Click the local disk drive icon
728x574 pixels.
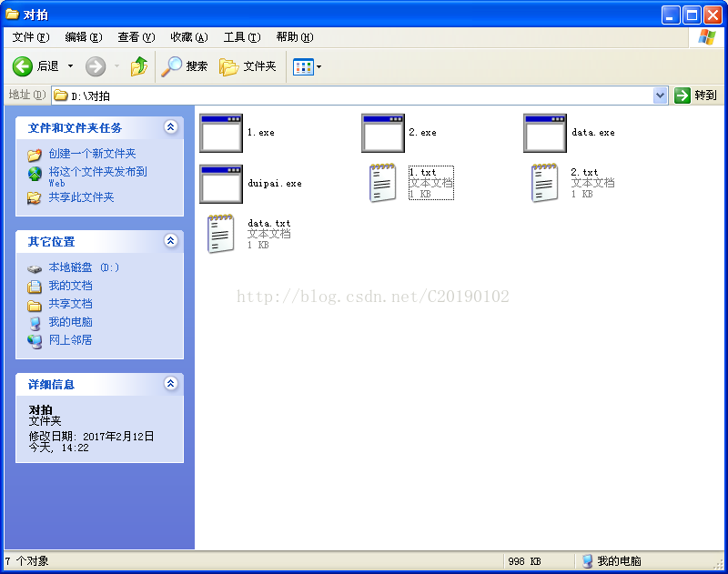pos(35,268)
